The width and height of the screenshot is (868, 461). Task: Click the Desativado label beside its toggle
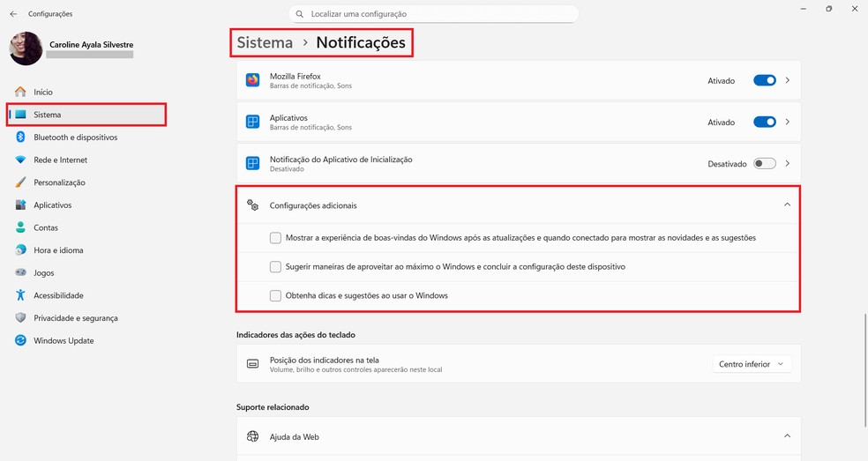pos(727,164)
